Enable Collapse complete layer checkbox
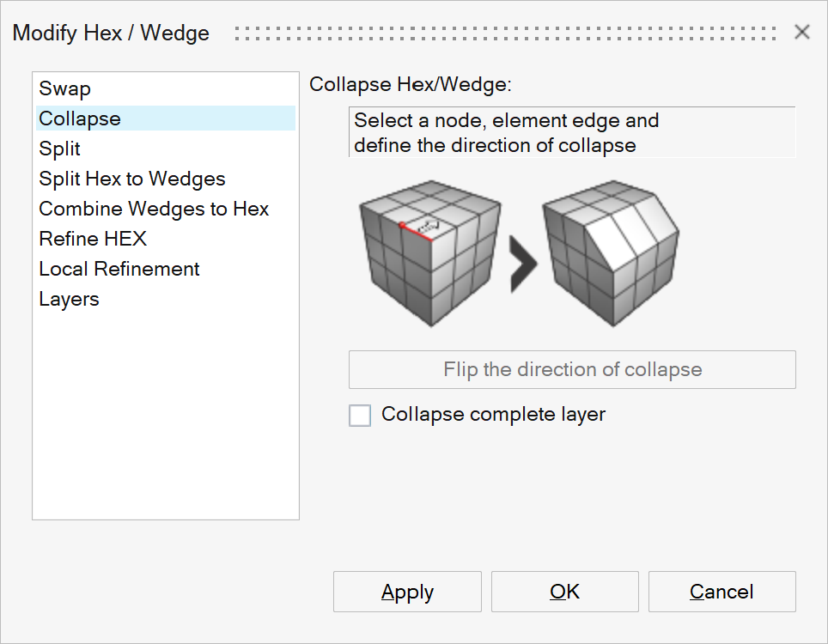The width and height of the screenshot is (828, 644). 360,416
